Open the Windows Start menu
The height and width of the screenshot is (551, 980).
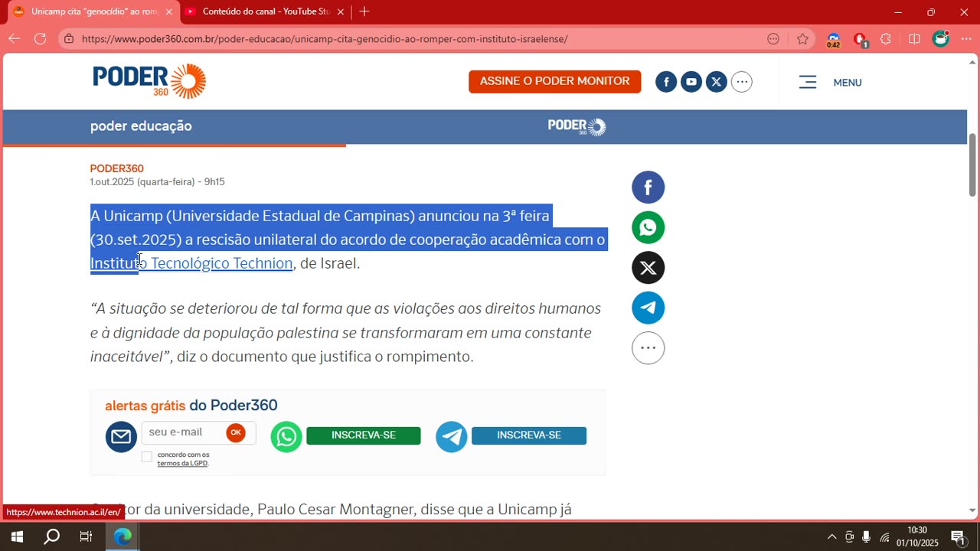click(x=17, y=536)
